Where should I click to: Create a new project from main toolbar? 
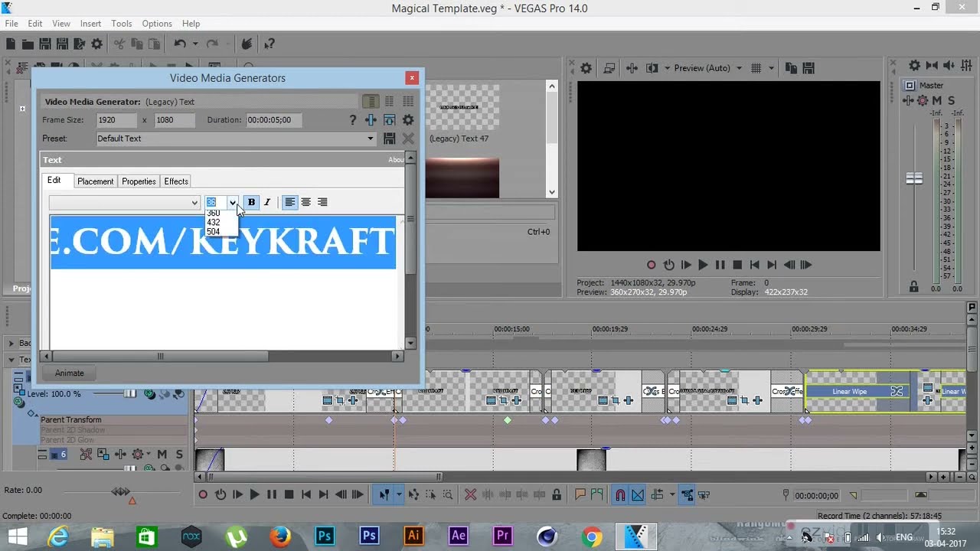(11, 44)
